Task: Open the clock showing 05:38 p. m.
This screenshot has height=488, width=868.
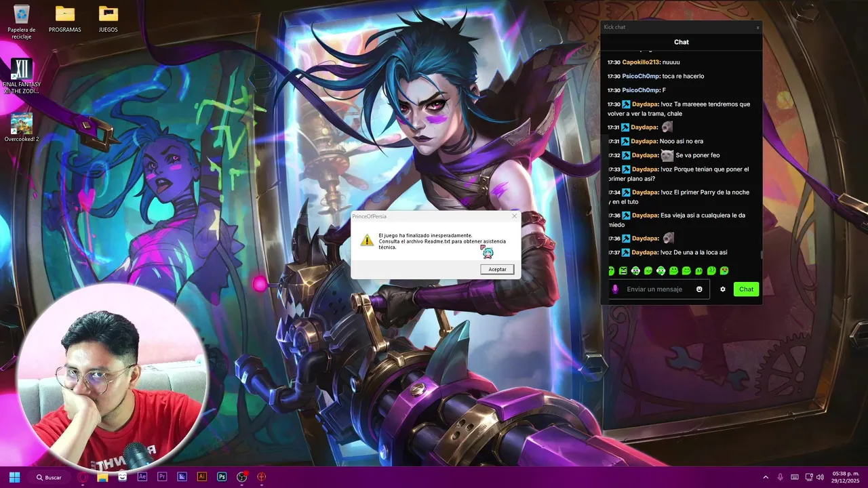Action: click(x=845, y=477)
